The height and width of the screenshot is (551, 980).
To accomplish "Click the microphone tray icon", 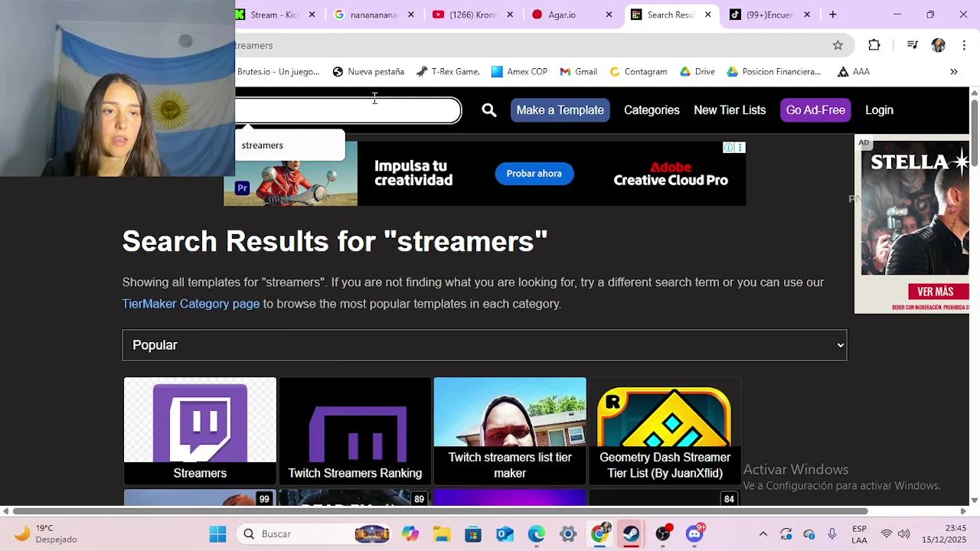I will pyautogui.click(x=832, y=533).
